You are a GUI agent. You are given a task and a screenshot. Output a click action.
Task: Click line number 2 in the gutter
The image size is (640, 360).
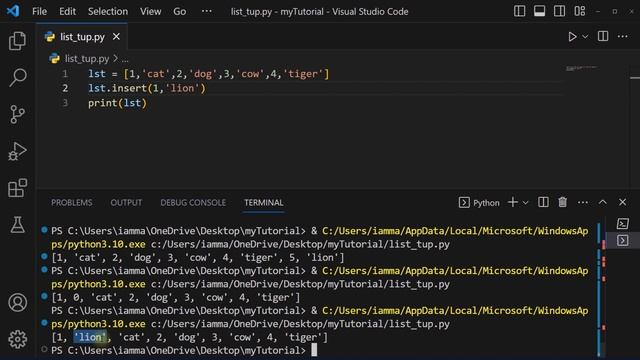[x=65, y=89]
